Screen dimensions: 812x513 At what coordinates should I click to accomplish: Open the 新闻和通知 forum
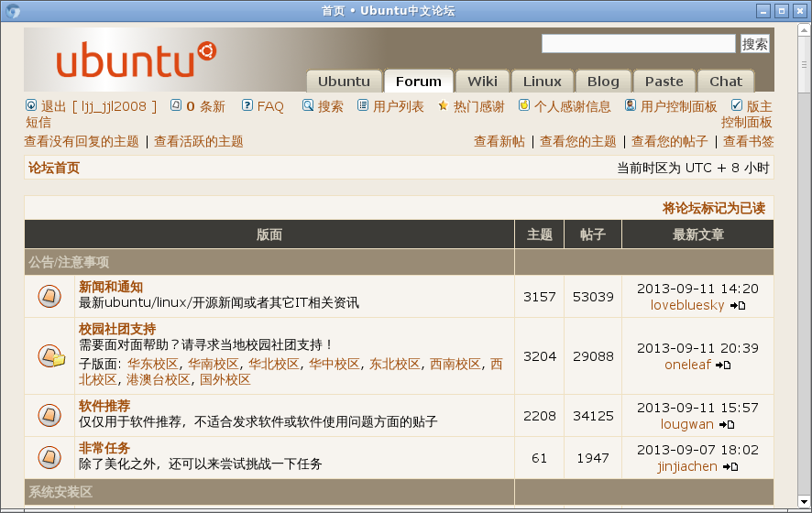(x=111, y=287)
